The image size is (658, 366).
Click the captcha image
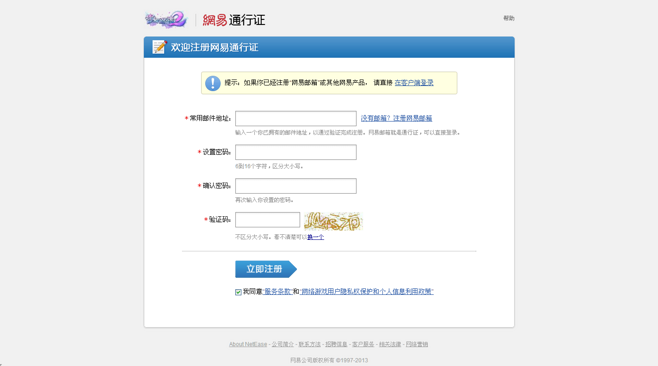click(x=333, y=221)
